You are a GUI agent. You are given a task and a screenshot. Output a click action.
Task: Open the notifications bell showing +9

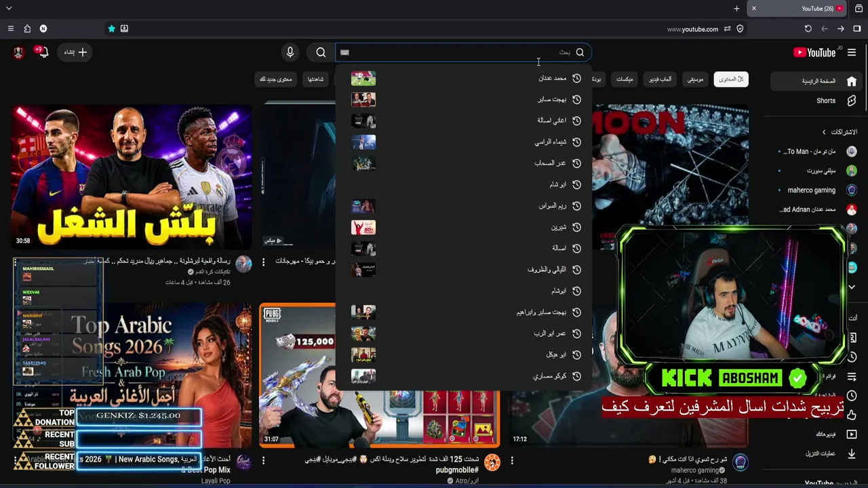[43, 52]
